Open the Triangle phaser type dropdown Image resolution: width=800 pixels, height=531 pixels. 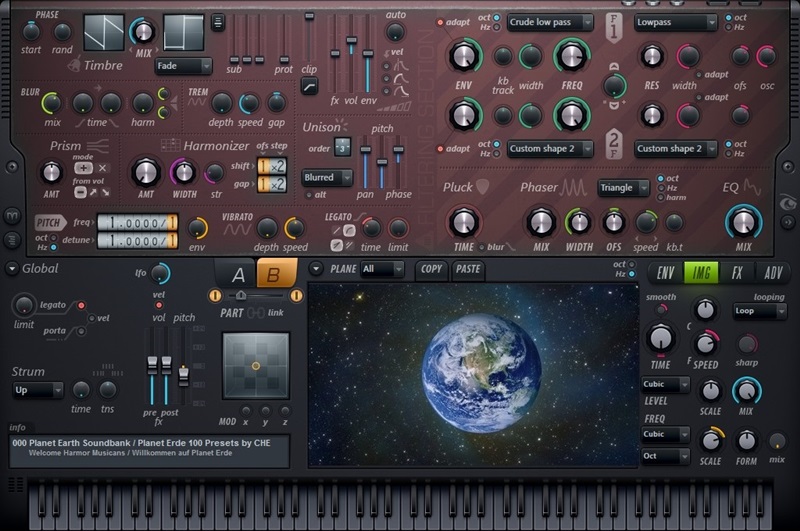[623, 187]
